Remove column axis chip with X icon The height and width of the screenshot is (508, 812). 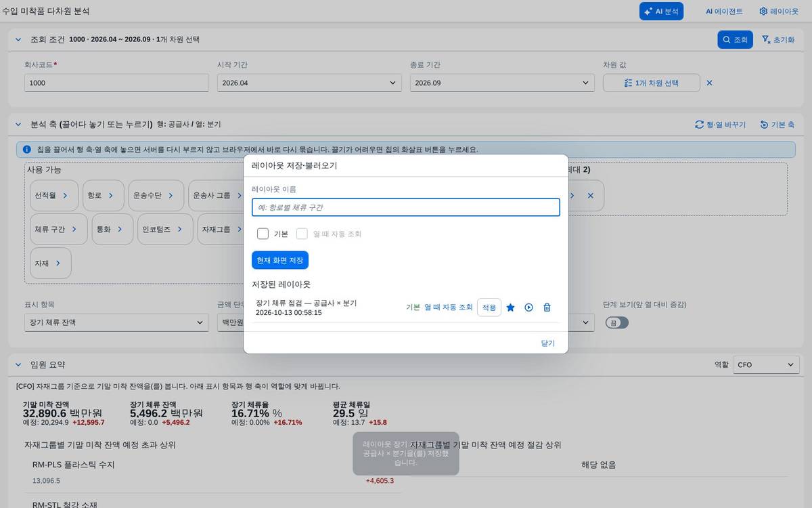click(x=590, y=195)
